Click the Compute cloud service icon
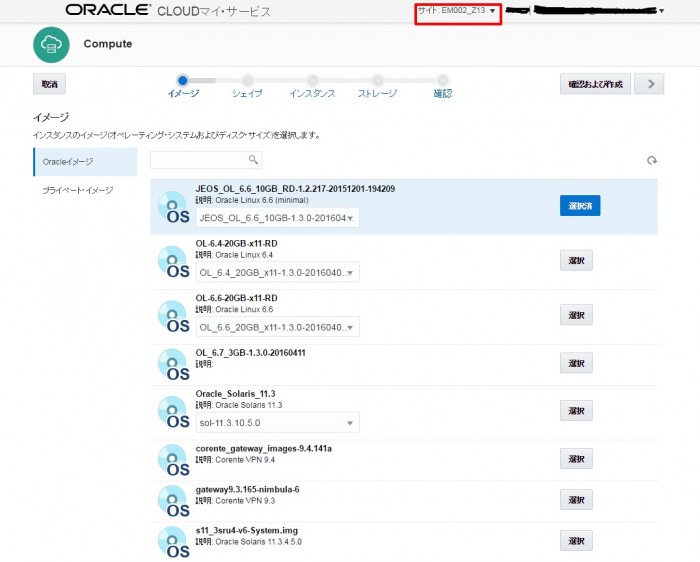 pyautogui.click(x=51, y=45)
